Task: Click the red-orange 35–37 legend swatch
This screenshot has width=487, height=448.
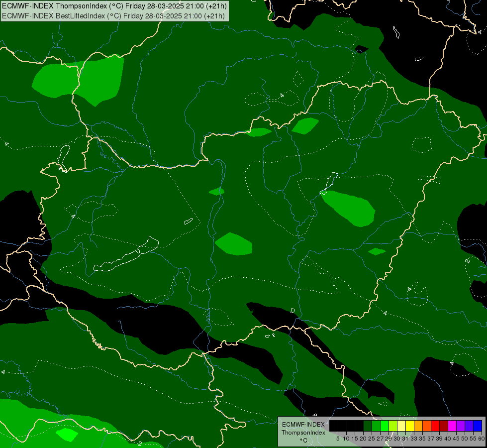Action: click(427, 426)
